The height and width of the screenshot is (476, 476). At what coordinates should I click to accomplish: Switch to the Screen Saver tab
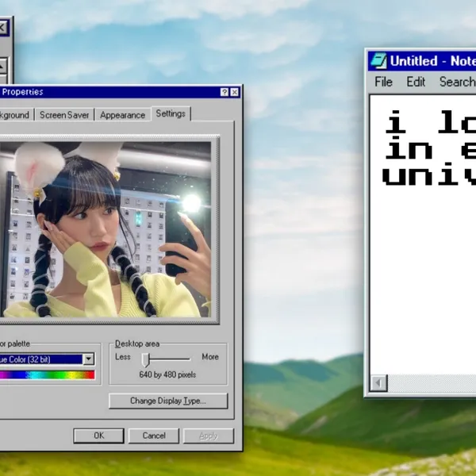coord(64,115)
